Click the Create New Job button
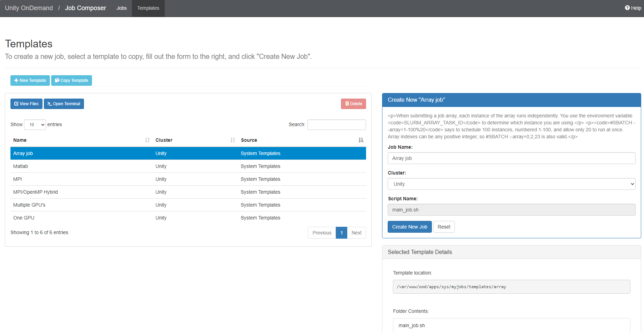The width and height of the screenshot is (644, 332). tap(410, 227)
